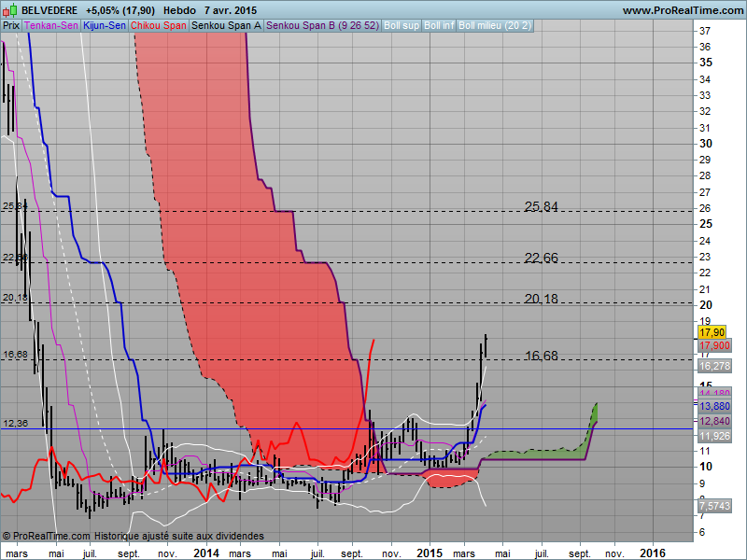Screen dimensions: 747x560
Task: Open the www.ProRealTime.com link
Action: [683, 10]
